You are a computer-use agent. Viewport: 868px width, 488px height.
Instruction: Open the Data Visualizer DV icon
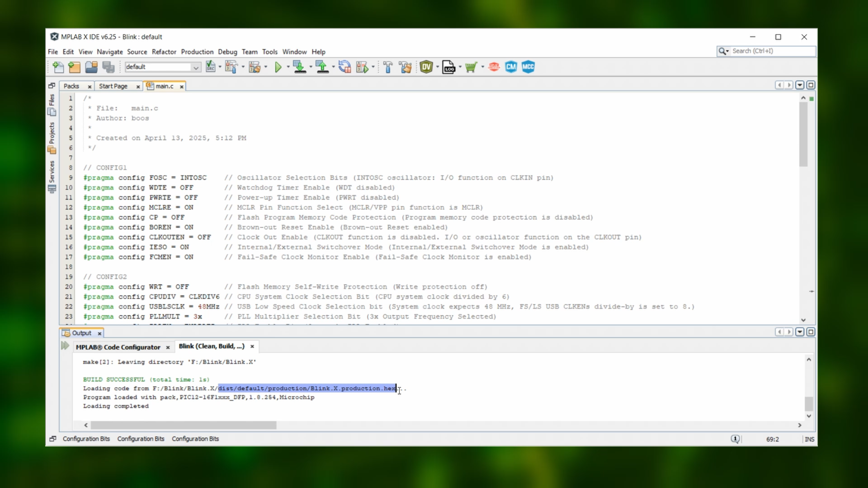coord(426,67)
